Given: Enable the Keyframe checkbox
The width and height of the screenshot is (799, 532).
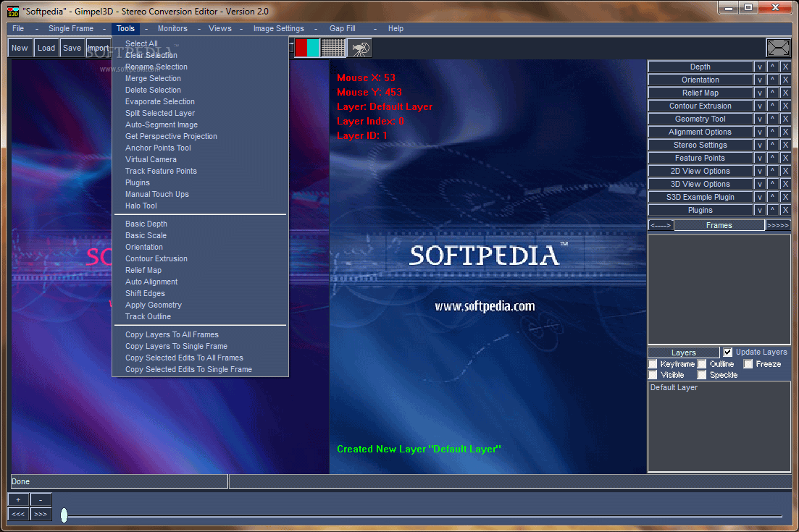Looking at the screenshot, I should point(653,364).
